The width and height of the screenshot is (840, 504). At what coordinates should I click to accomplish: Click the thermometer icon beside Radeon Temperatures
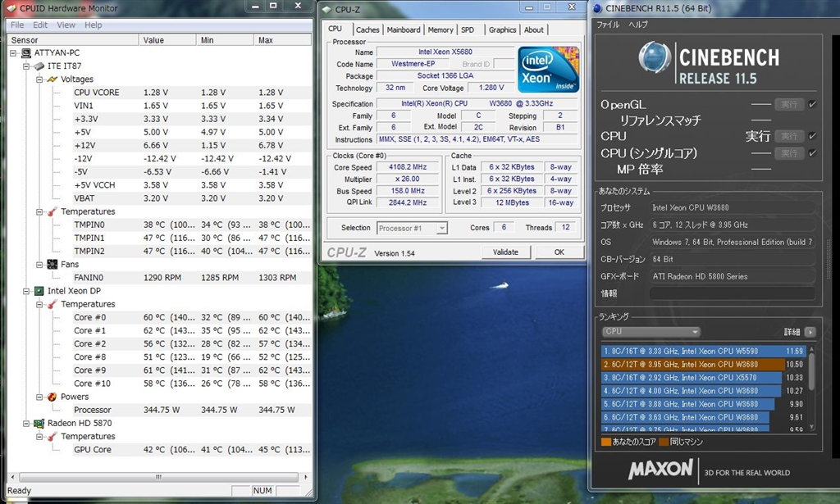(52, 437)
